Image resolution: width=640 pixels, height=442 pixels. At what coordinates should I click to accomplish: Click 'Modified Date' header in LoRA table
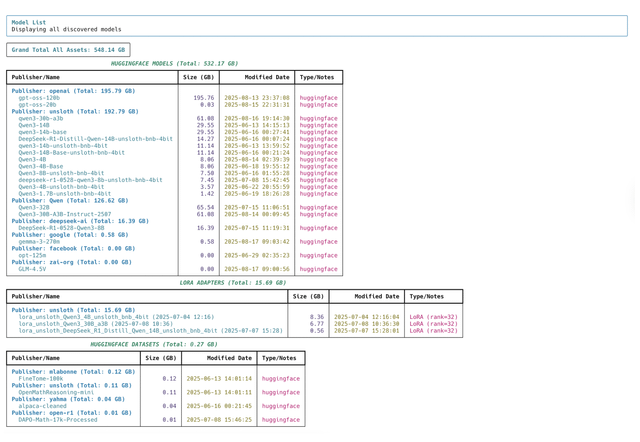pyautogui.click(x=377, y=297)
